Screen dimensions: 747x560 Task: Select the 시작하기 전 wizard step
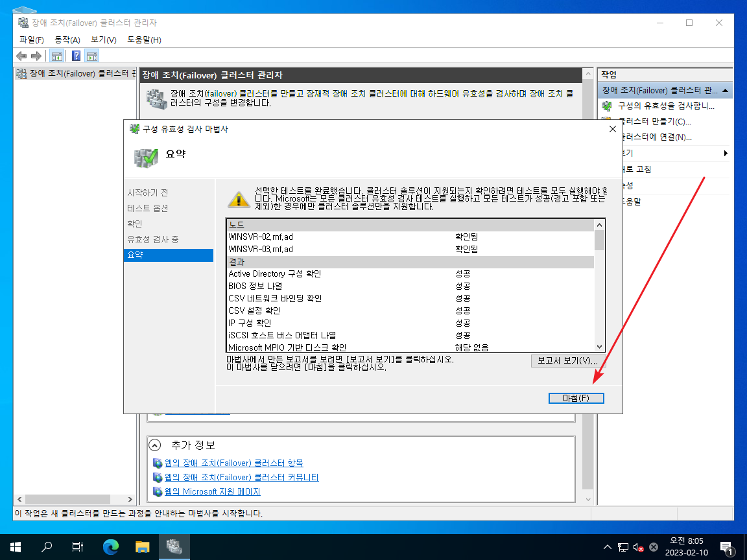[148, 192]
